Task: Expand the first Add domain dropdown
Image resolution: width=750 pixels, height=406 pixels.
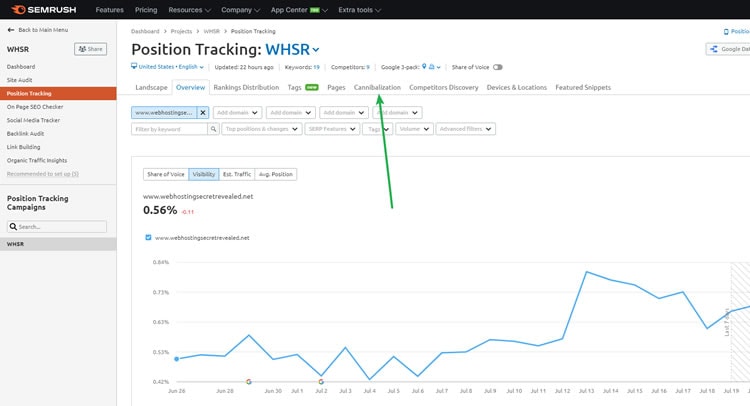Action: point(237,112)
